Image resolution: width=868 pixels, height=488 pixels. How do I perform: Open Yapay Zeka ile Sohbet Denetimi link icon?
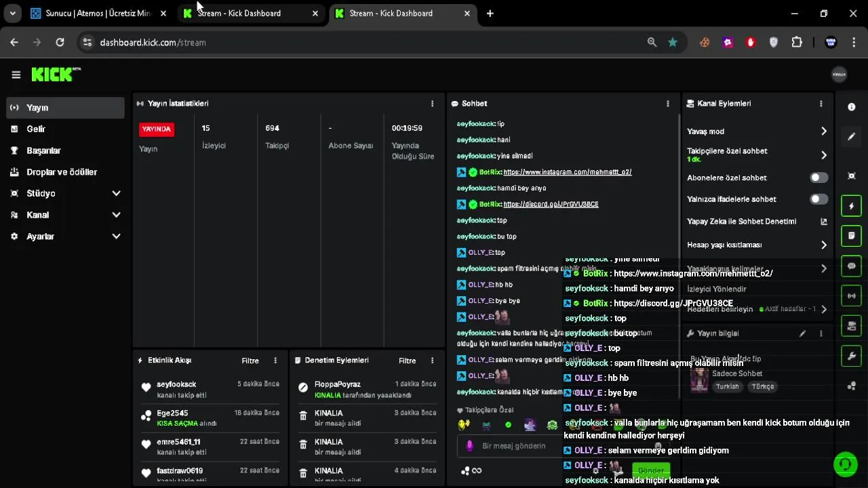click(824, 222)
